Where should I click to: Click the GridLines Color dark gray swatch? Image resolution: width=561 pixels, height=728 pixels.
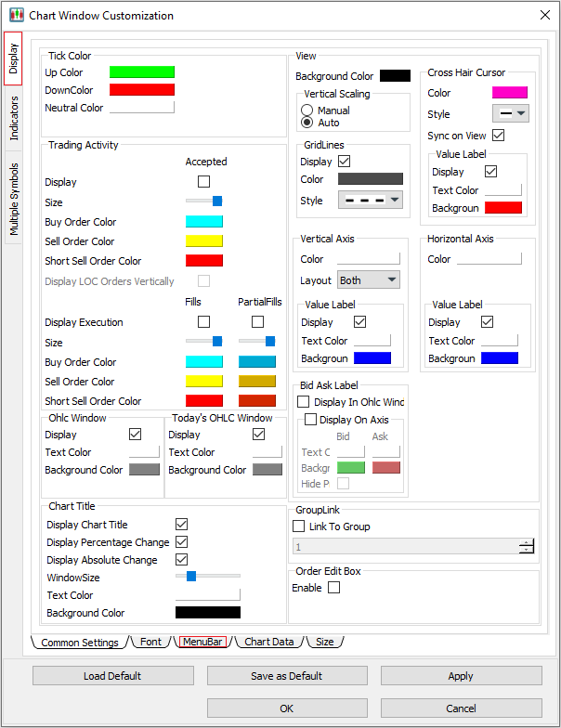click(371, 179)
